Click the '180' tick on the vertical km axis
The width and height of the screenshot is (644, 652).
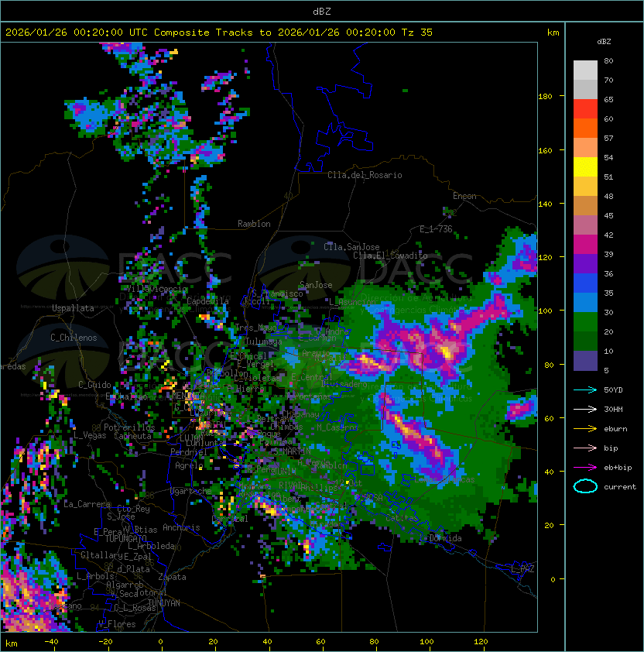pos(545,97)
